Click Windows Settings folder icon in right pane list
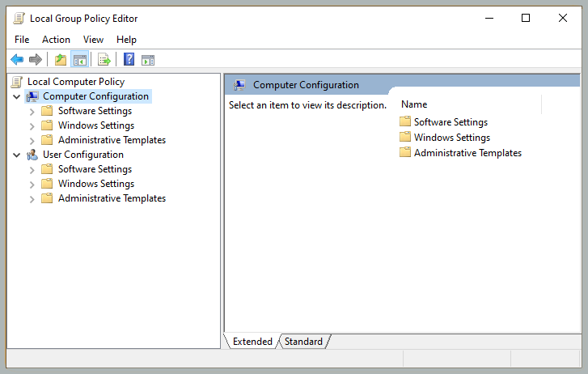The width and height of the screenshot is (588, 374). (405, 137)
